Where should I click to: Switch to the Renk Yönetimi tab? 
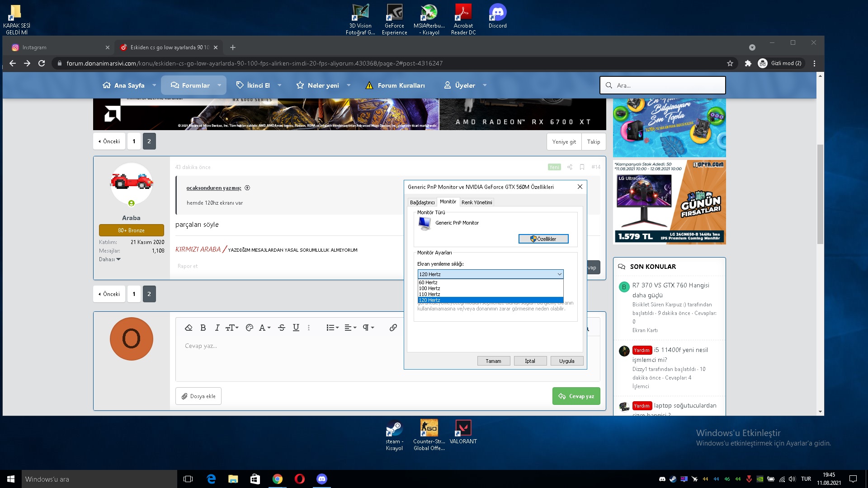pos(476,202)
